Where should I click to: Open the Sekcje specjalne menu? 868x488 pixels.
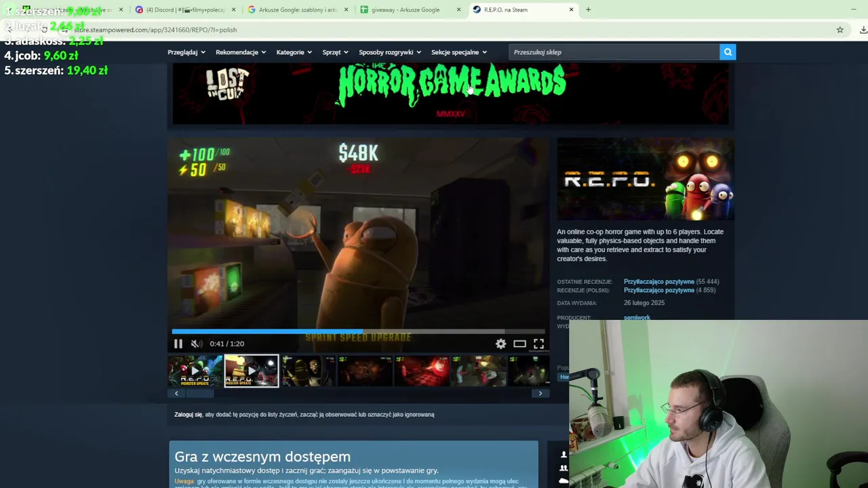[459, 52]
